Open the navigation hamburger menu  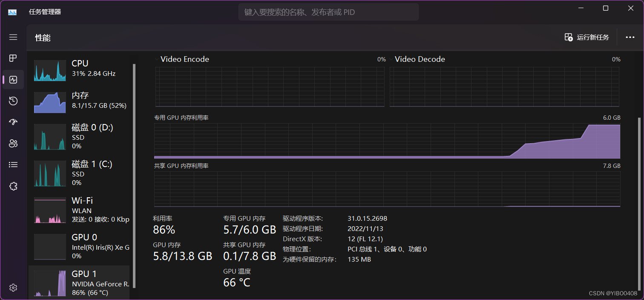[13, 37]
